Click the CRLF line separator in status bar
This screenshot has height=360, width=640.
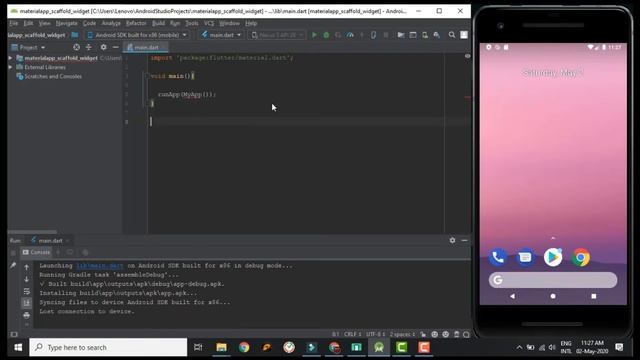[352, 334]
